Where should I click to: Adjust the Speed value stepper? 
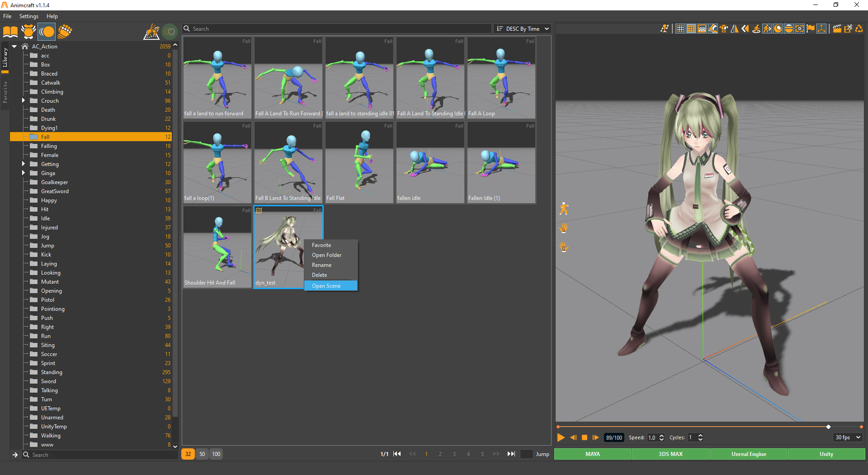point(662,437)
